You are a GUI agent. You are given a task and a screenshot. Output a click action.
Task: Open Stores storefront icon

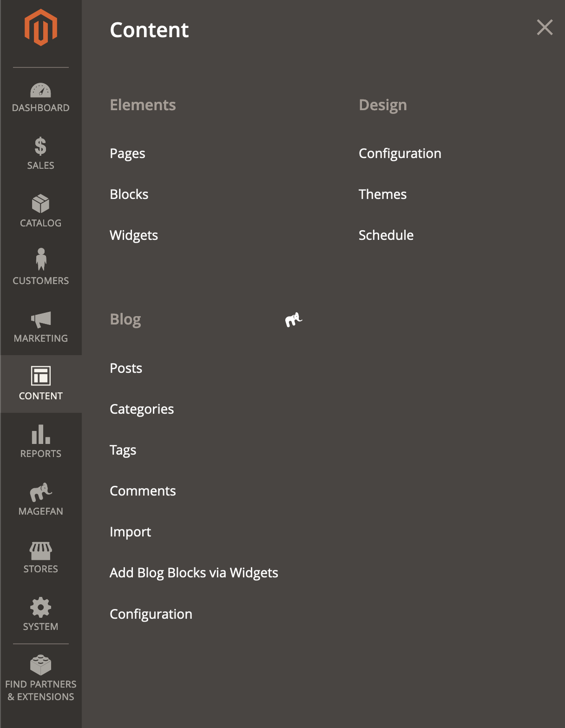(41, 550)
